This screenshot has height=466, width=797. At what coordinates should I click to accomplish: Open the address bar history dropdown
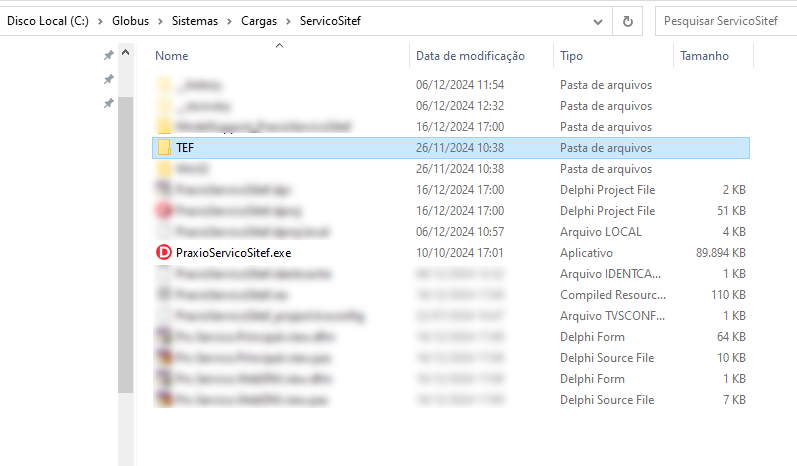point(598,21)
